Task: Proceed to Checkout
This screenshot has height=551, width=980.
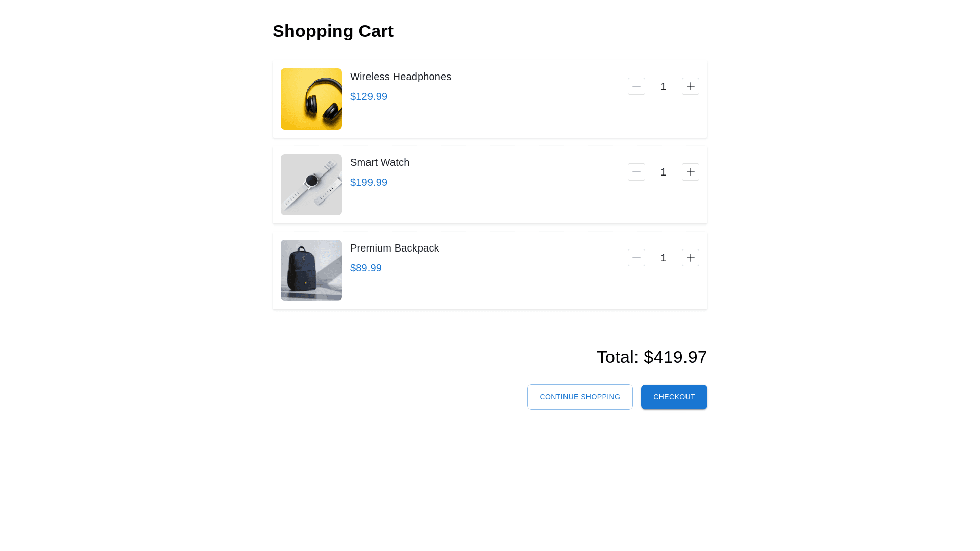Action: (x=674, y=397)
